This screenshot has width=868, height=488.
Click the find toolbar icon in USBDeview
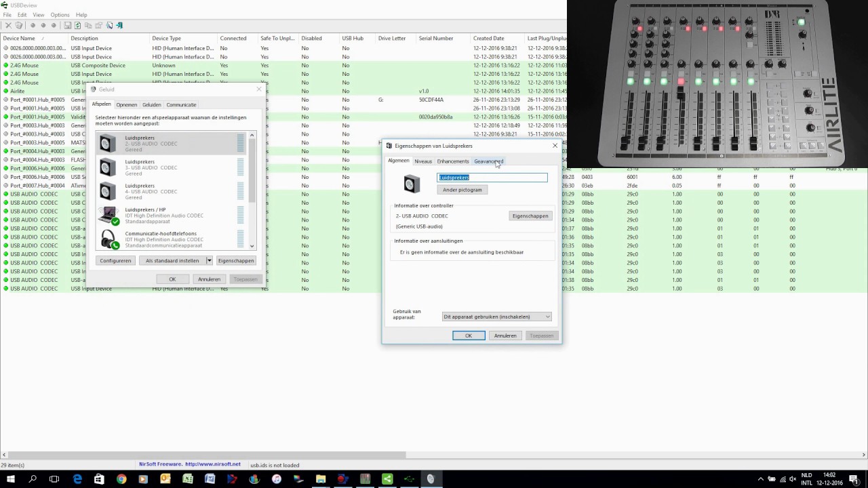[x=109, y=25]
